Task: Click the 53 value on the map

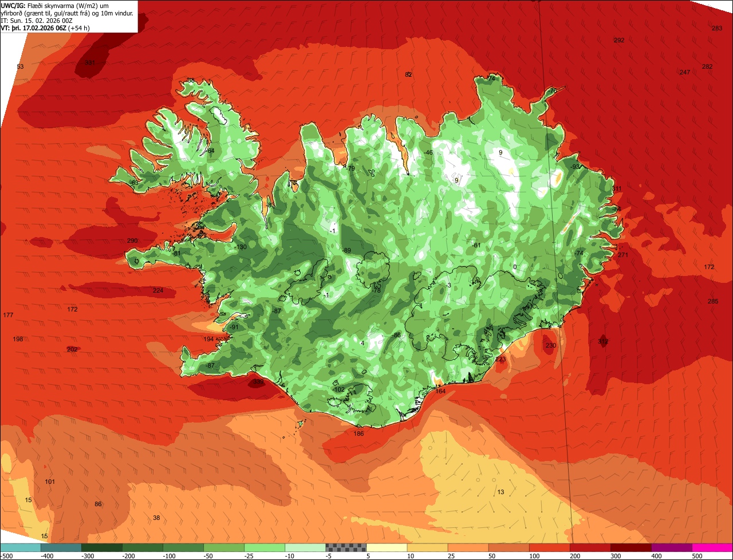Action: (x=20, y=67)
